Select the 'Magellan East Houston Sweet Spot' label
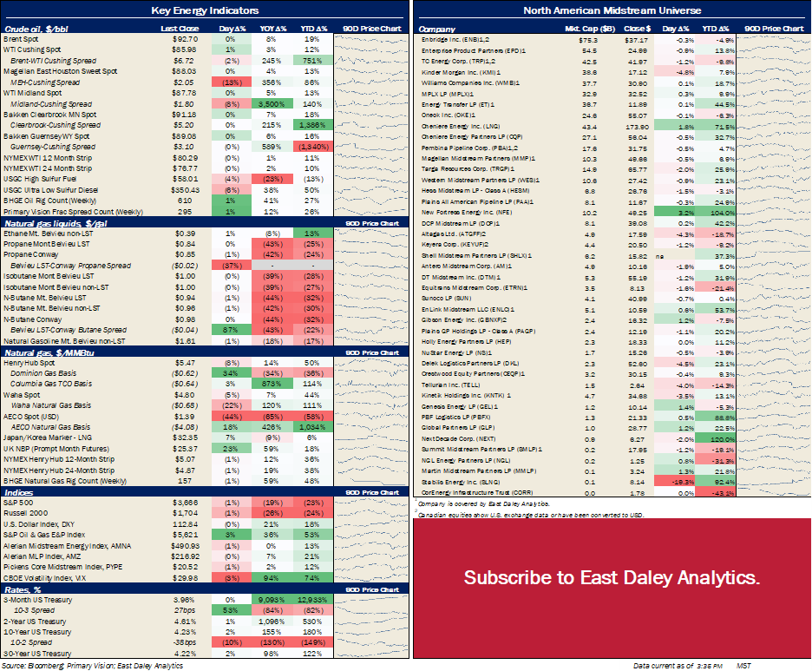This screenshot has width=812, height=671. [x=60, y=71]
